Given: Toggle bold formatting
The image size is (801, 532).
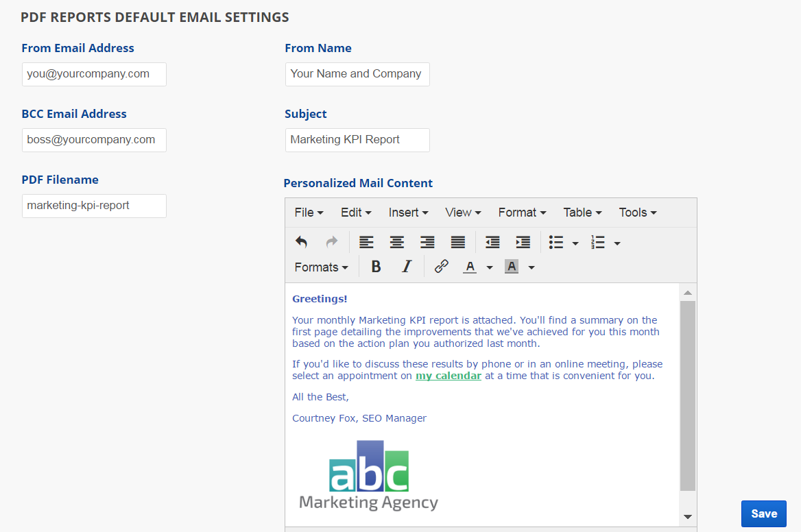Looking at the screenshot, I should [x=376, y=267].
